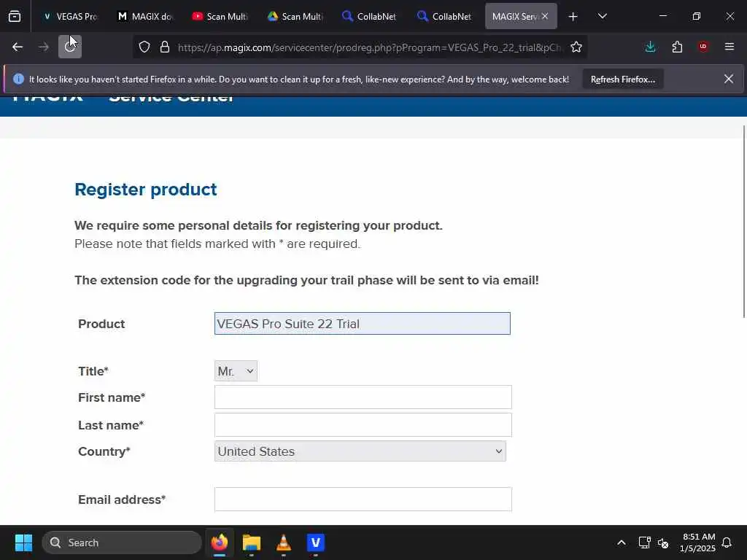The image size is (747, 560).
Task: Open the network status tray icon
Action: [x=644, y=542]
